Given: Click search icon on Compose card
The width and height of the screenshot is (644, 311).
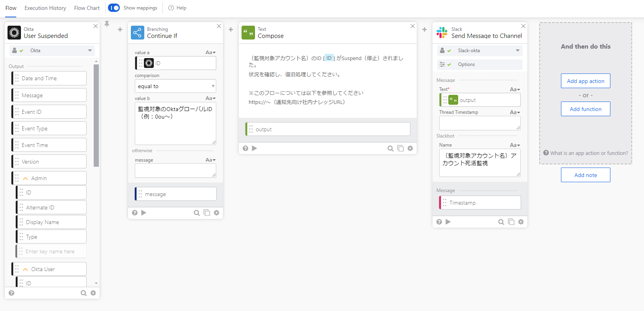Looking at the screenshot, I should (390, 148).
